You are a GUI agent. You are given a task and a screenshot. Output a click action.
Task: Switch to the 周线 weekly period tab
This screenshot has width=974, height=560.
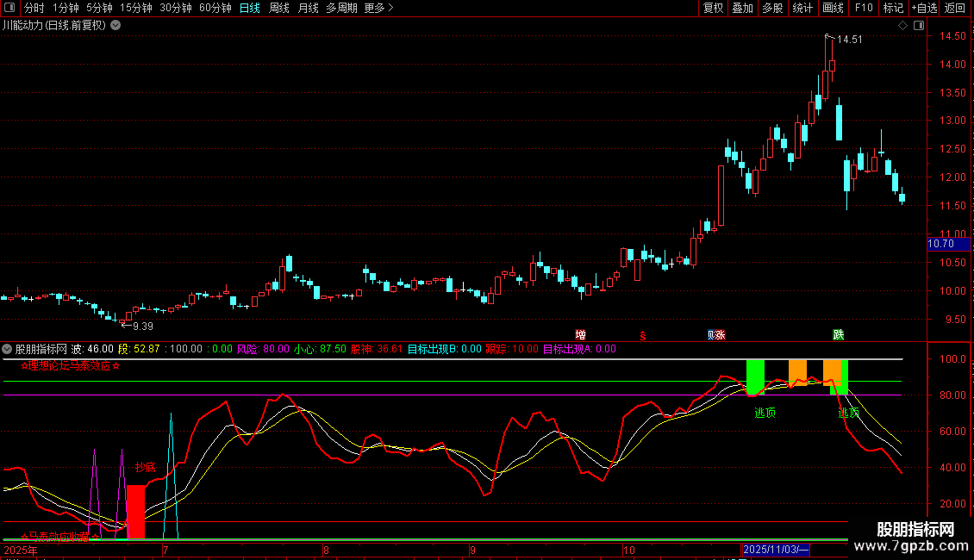point(279,8)
